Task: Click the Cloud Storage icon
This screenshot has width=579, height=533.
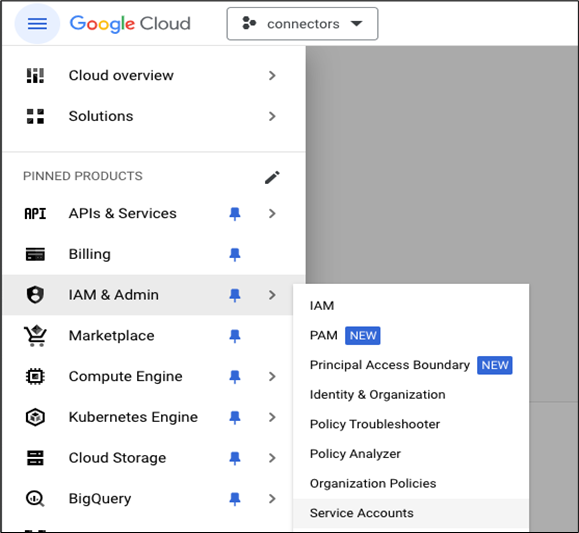Action: [35, 458]
